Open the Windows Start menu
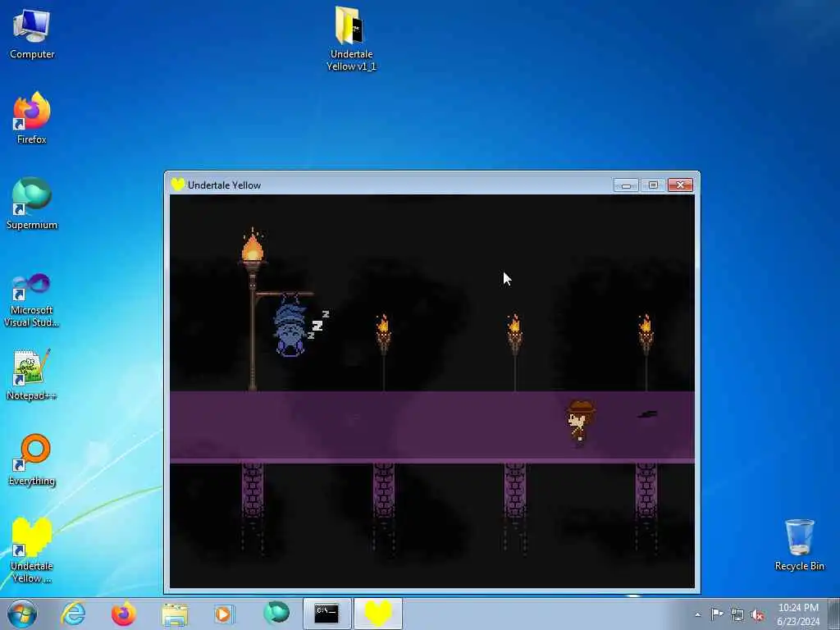 pos(22,614)
